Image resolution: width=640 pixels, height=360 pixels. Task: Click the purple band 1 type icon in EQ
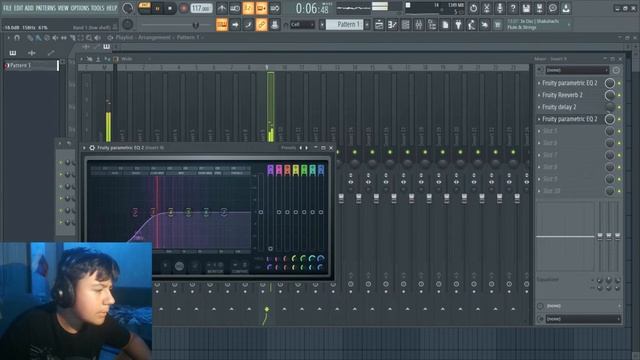(270, 170)
